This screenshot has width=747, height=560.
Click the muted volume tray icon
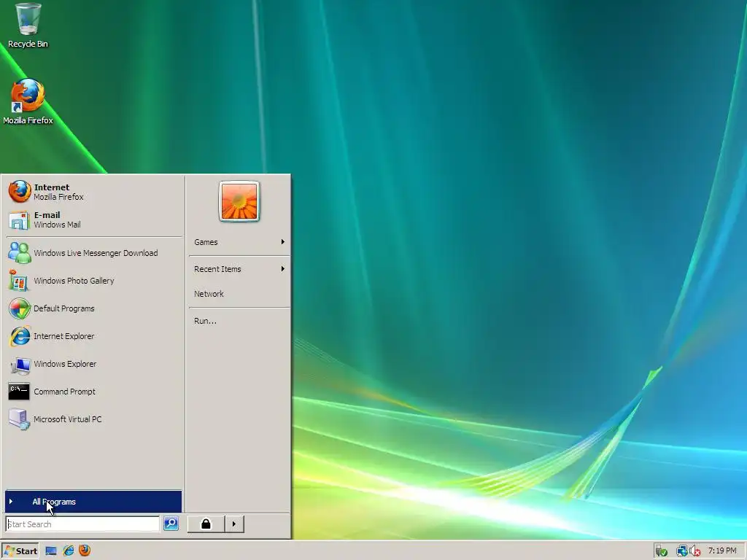pos(695,551)
